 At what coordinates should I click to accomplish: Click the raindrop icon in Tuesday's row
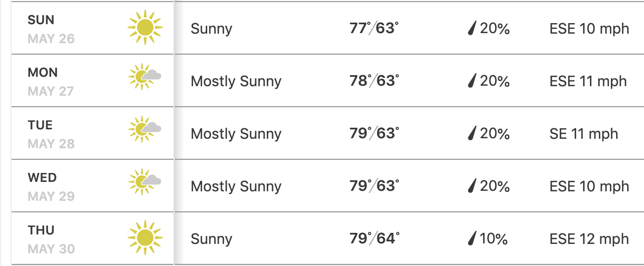point(472,134)
